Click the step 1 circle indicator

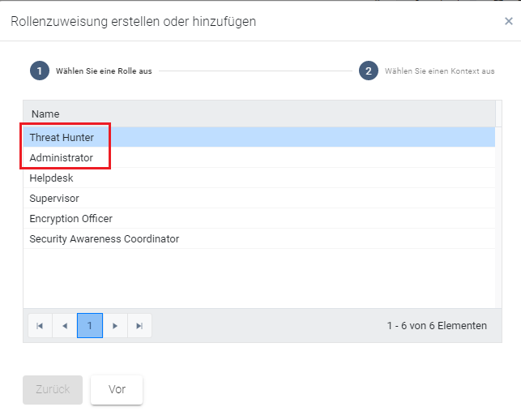[40, 71]
